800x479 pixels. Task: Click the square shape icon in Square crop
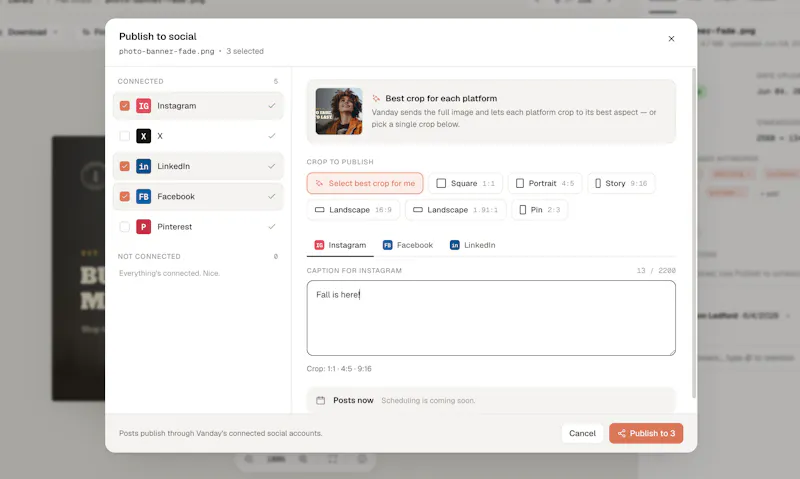pos(441,183)
